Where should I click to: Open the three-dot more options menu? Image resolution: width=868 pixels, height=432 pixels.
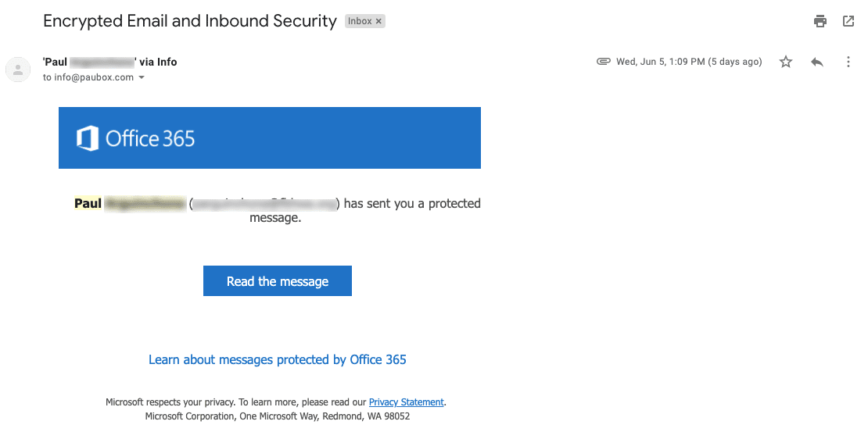coord(848,62)
